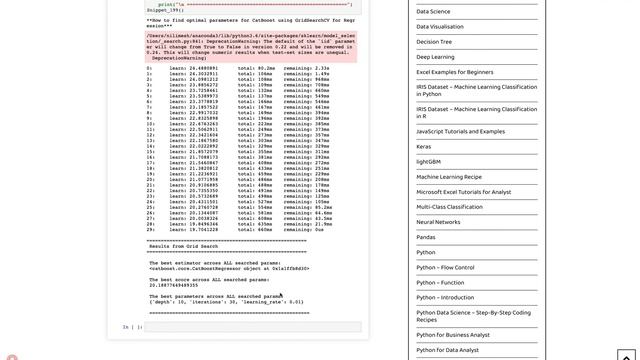Open IRIS Dataset Classification in R link
640x360 pixels.
pos(477,112)
